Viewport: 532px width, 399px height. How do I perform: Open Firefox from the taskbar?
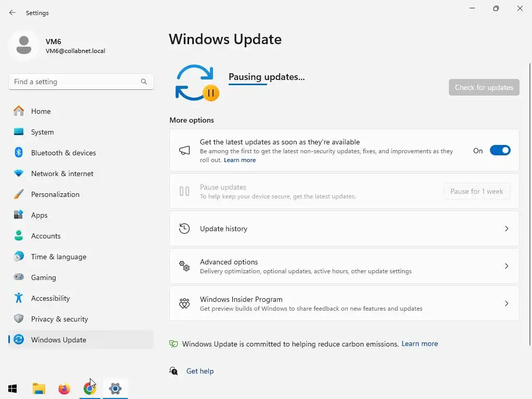[64, 389]
